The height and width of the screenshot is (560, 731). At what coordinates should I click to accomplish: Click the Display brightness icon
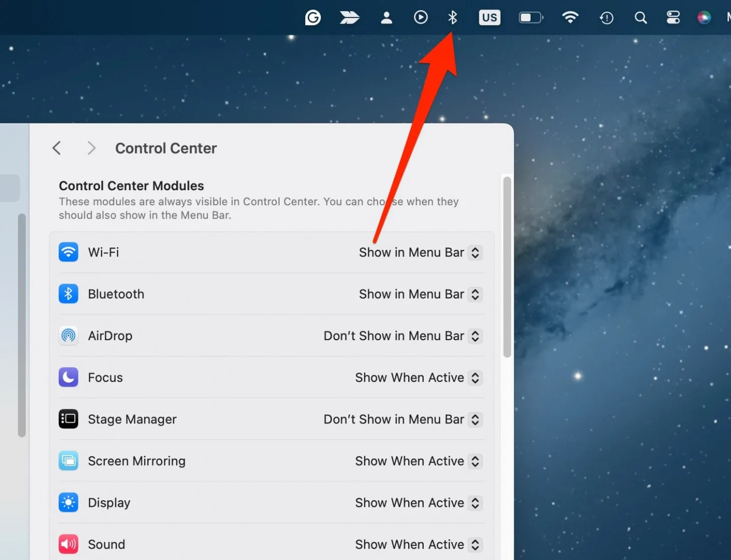[68, 502]
